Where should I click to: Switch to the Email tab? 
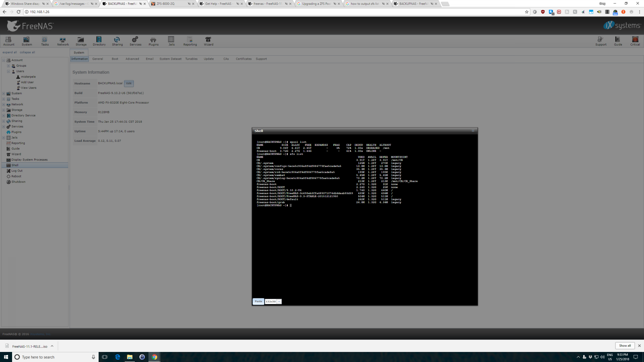tap(150, 59)
